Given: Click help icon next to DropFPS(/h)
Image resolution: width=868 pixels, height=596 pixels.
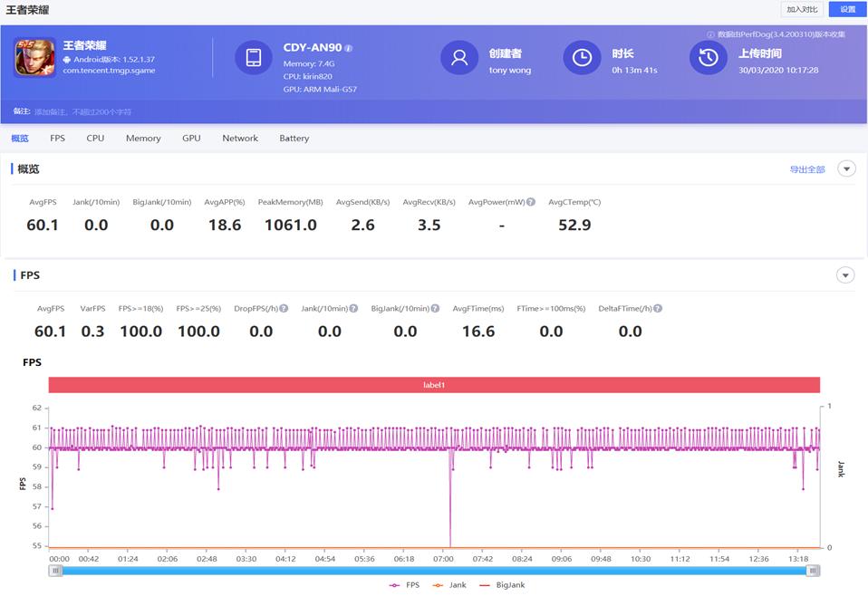Looking at the screenshot, I should 284,308.
